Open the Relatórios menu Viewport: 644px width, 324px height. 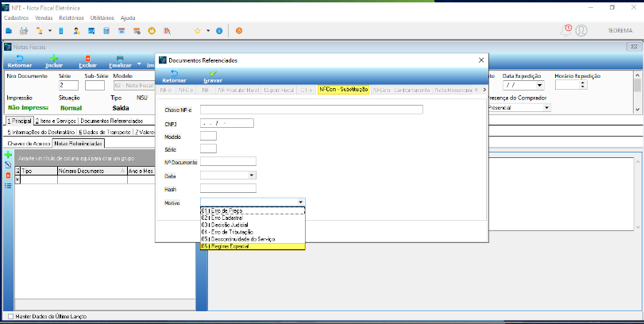(x=71, y=18)
